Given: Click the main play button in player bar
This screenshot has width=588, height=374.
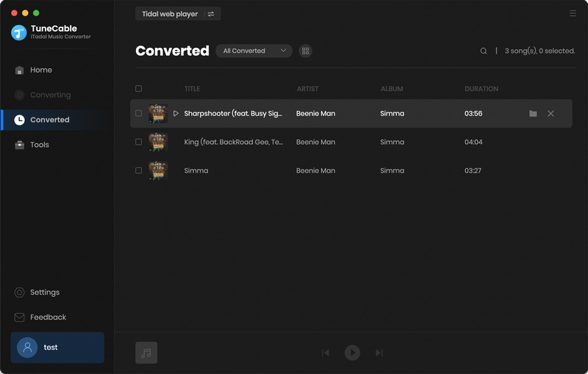Looking at the screenshot, I should (352, 353).
